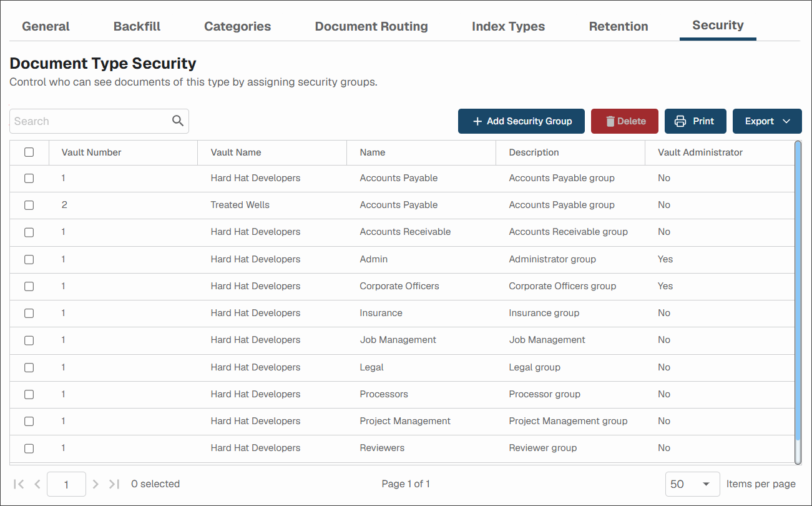Click the Treated Wells vault name cell
Screen dimensions: 812x506
click(x=240, y=205)
